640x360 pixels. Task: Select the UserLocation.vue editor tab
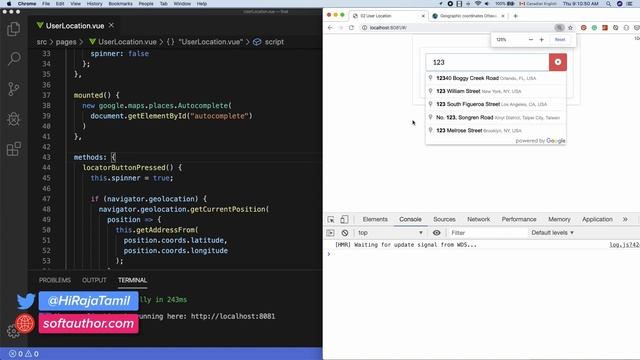[x=75, y=26]
